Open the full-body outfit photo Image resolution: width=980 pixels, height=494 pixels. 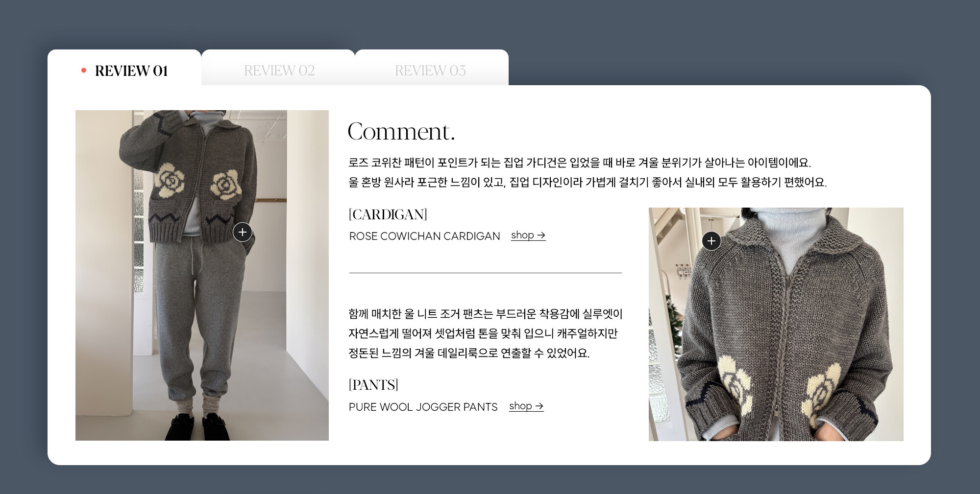point(202,275)
